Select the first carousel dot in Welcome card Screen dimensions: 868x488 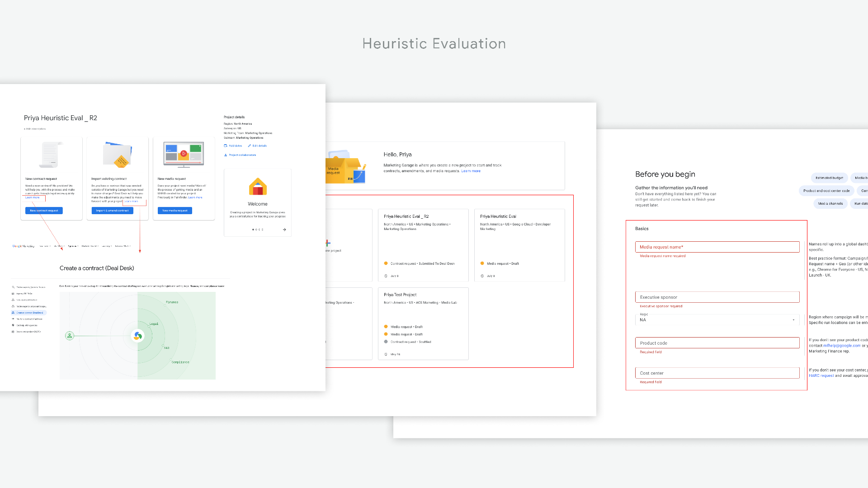[253, 230]
